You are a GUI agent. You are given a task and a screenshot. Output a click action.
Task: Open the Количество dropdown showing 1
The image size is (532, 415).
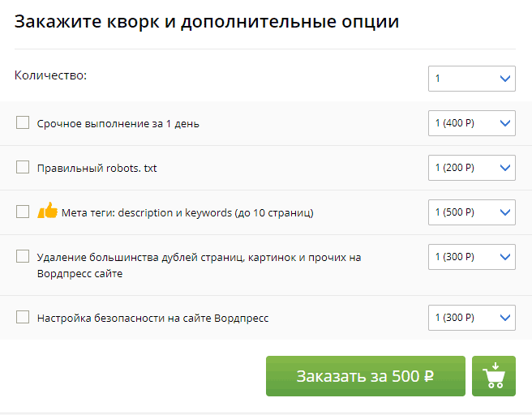472,79
